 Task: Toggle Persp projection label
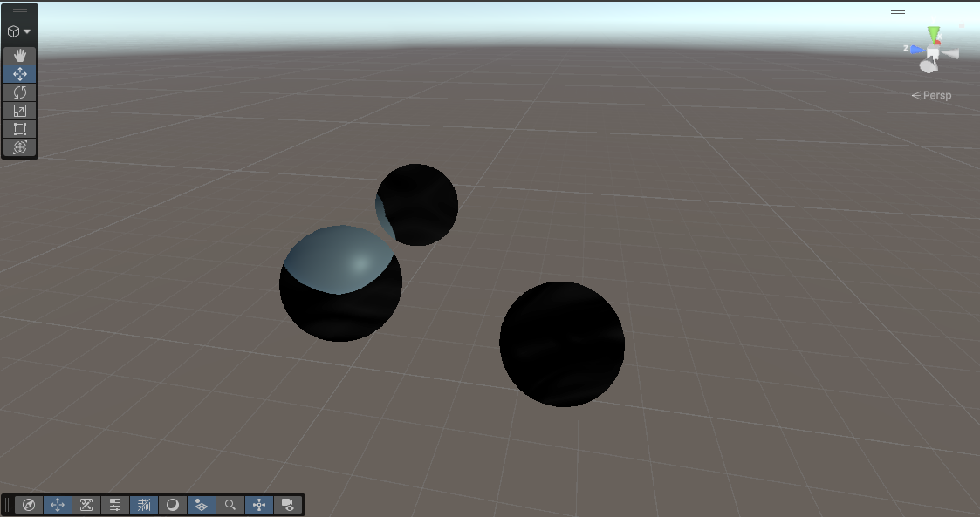[x=931, y=96]
